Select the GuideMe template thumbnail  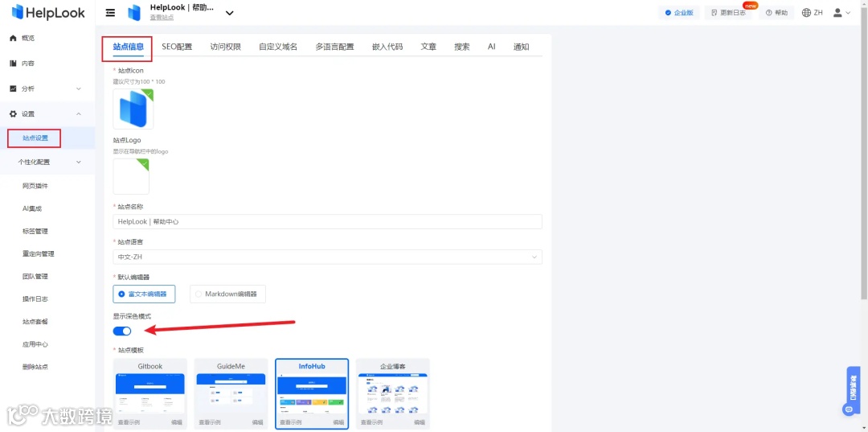(x=231, y=393)
